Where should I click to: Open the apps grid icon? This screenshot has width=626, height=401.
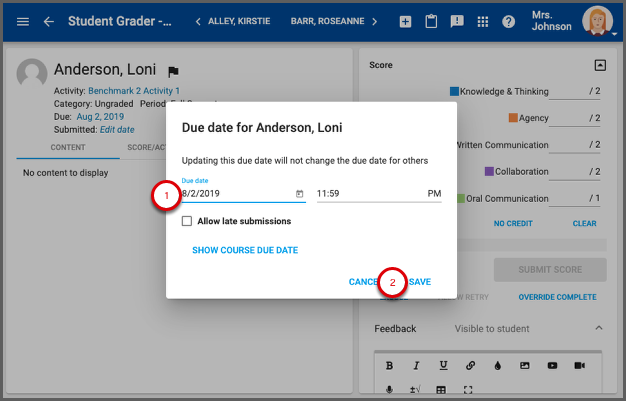click(x=483, y=21)
